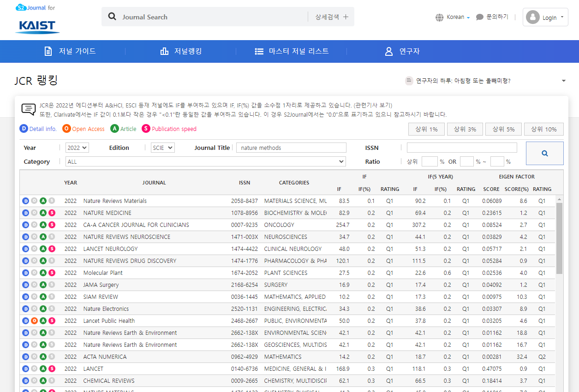This screenshot has width=579, height=392.
Task: Open the Edition SCIE dropdown
Action: (x=163, y=148)
